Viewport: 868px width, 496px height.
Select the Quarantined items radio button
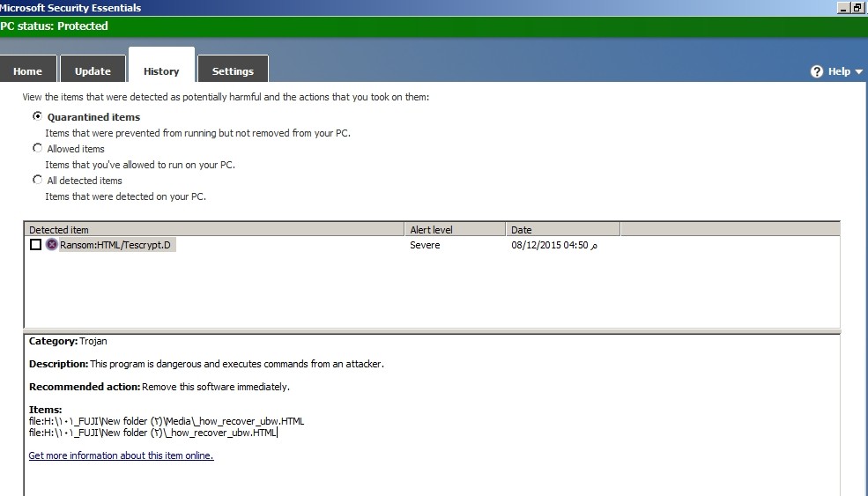37,116
